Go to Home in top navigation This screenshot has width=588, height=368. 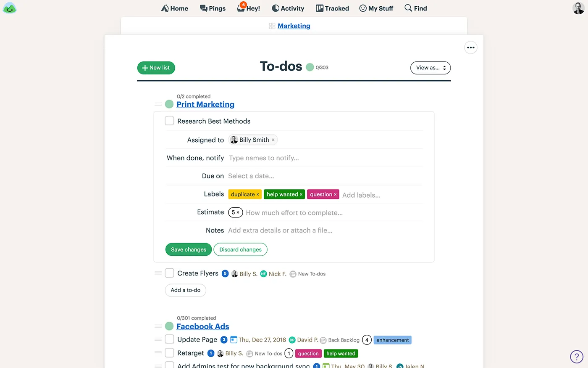coord(175,8)
